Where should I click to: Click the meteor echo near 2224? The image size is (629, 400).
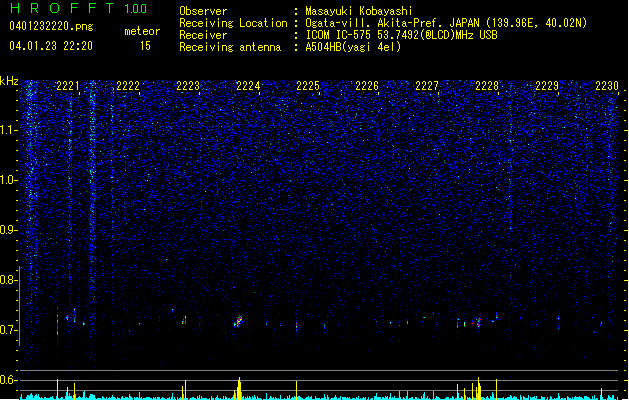[x=239, y=321]
